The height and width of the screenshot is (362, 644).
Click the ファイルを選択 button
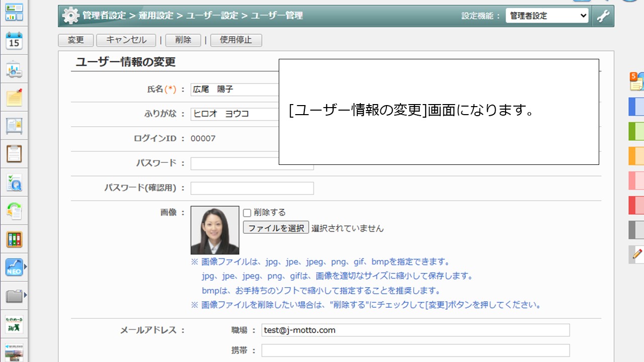(x=276, y=228)
